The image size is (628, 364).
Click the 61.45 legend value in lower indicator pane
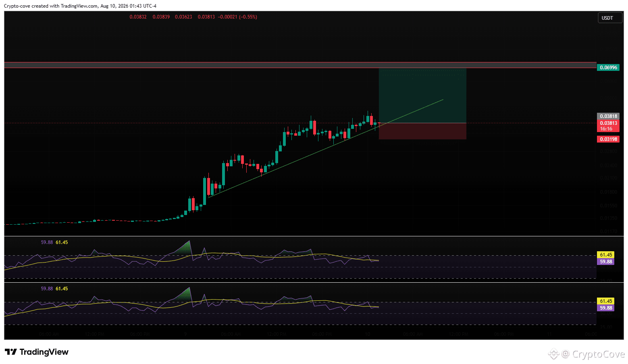click(x=62, y=289)
